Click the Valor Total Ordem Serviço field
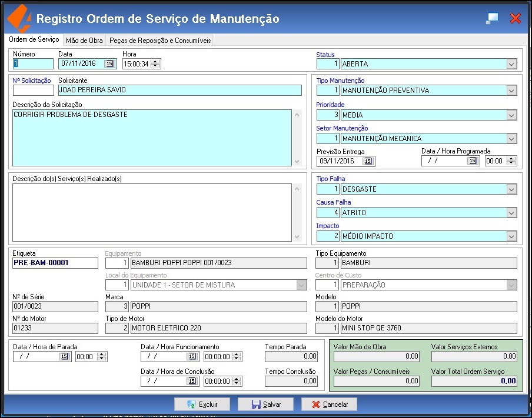 [x=474, y=381]
